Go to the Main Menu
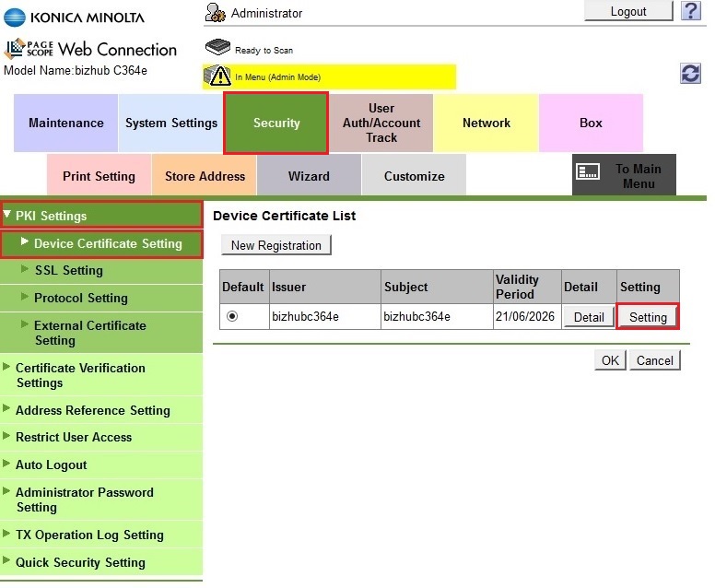This screenshot has height=588, width=715. coord(624,175)
